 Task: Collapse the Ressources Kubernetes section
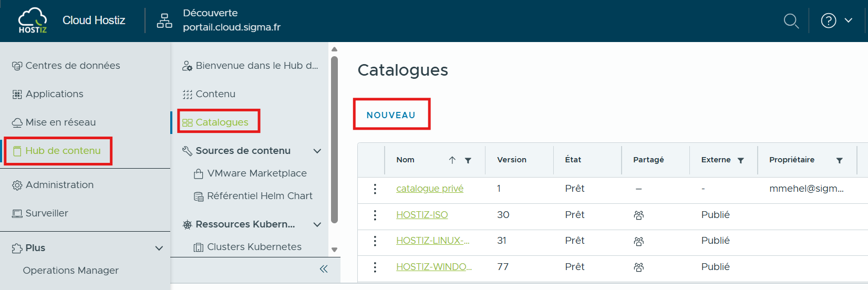click(x=317, y=225)
